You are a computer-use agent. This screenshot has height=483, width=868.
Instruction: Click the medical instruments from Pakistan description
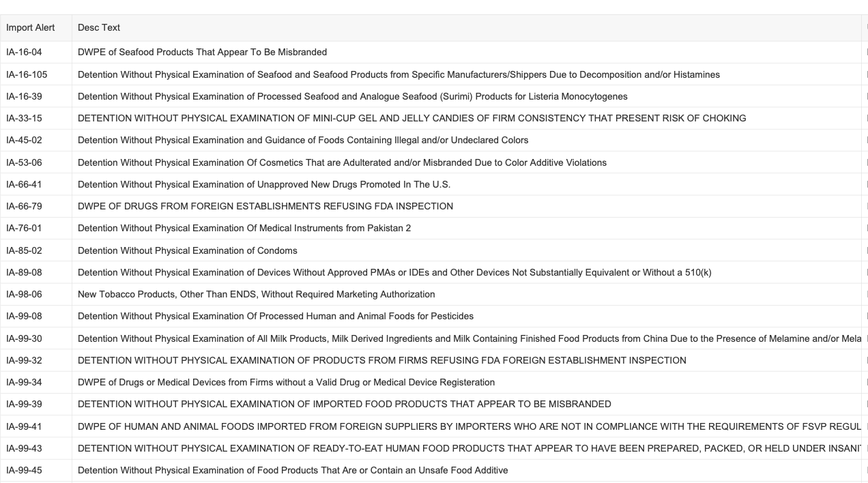tap(244, 228)
